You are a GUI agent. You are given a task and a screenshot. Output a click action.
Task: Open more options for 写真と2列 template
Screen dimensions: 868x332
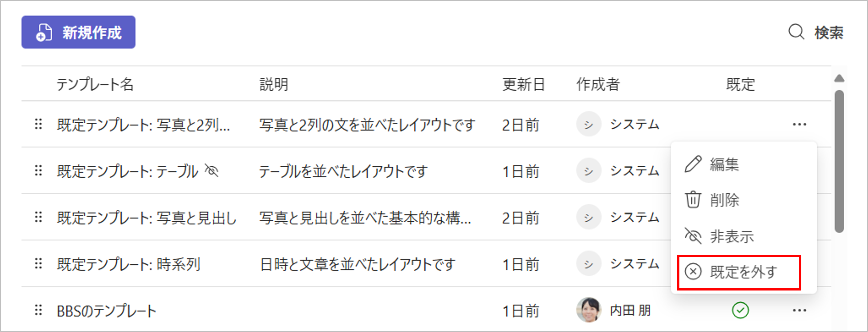point(799,124)
